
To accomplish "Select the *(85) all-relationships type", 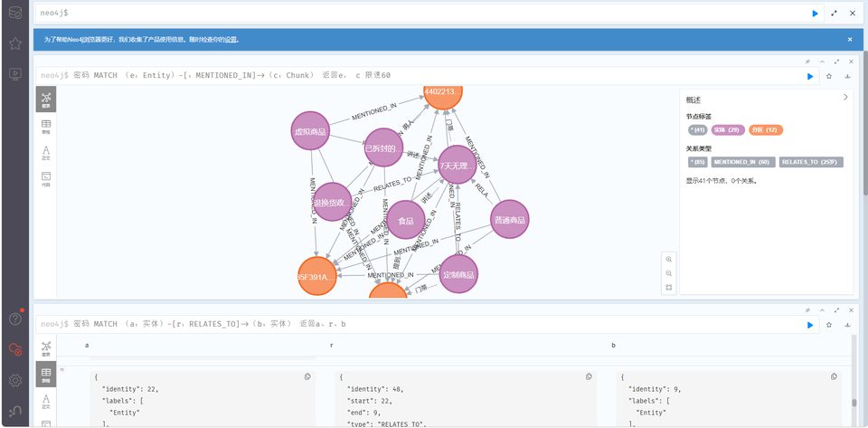I will point(697,162).
